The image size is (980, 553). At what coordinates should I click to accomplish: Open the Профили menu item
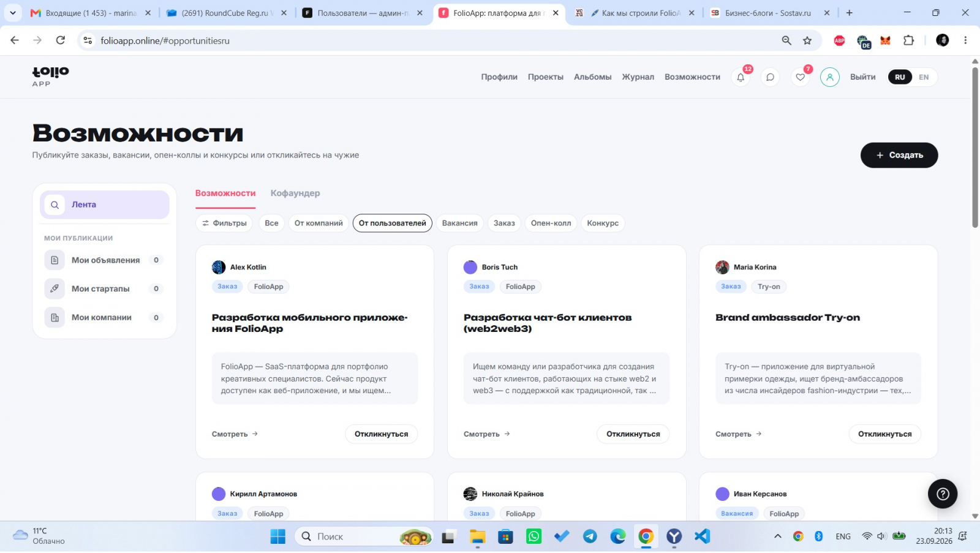pyautogui.click(x=499, y=77)
